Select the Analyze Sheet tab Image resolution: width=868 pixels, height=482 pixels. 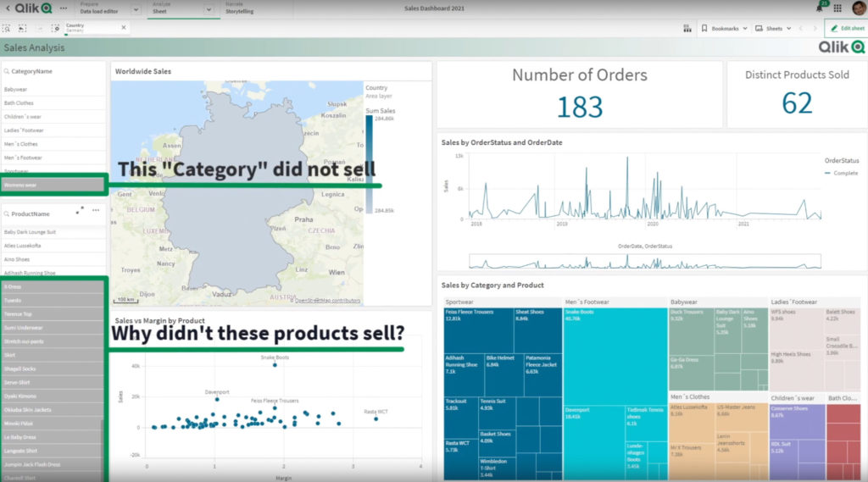click(x=176, y=8)
